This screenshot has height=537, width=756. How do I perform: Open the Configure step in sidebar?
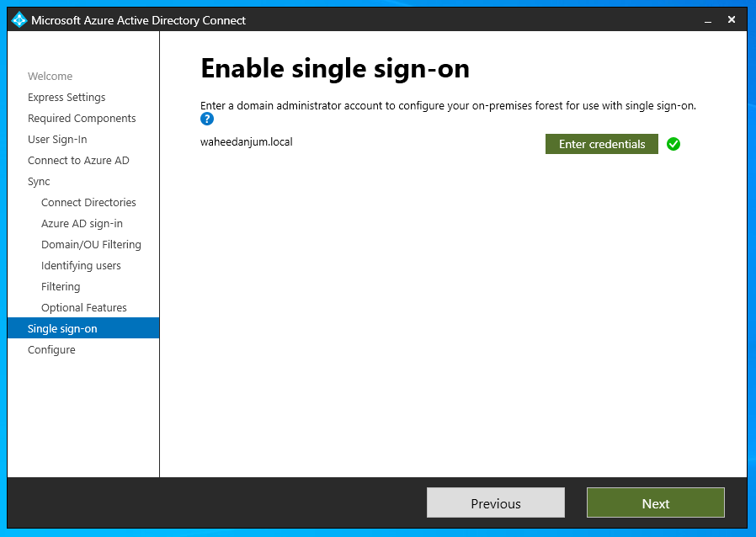tap(51, 350)
